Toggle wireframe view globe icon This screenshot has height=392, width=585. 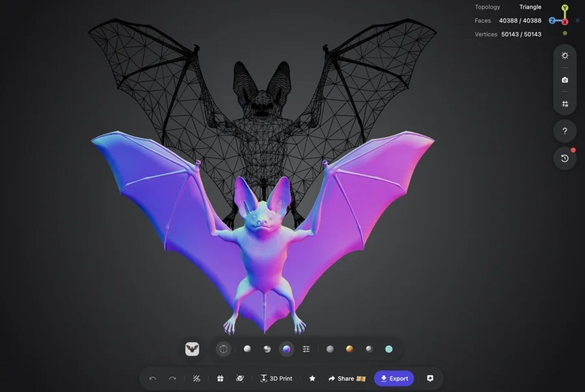[224, 349]
